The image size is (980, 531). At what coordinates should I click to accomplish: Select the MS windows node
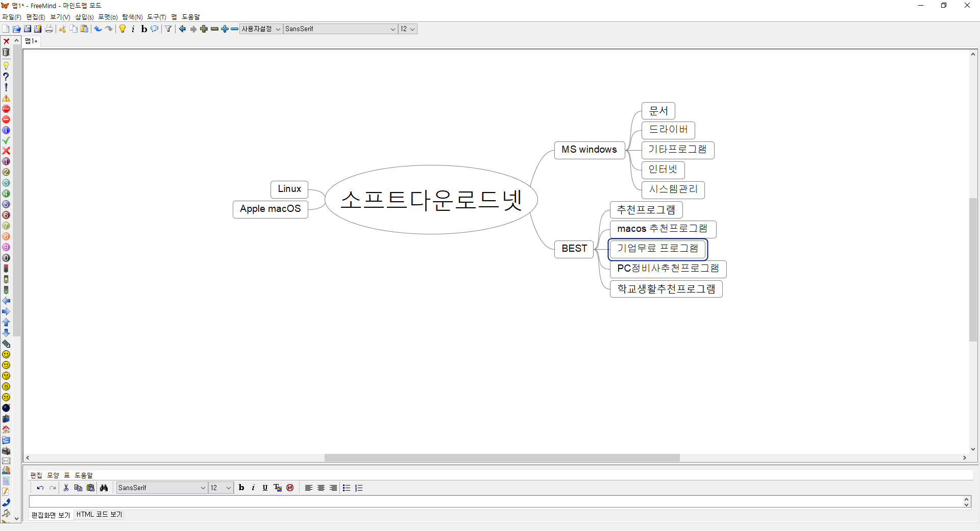click(590, 150)
